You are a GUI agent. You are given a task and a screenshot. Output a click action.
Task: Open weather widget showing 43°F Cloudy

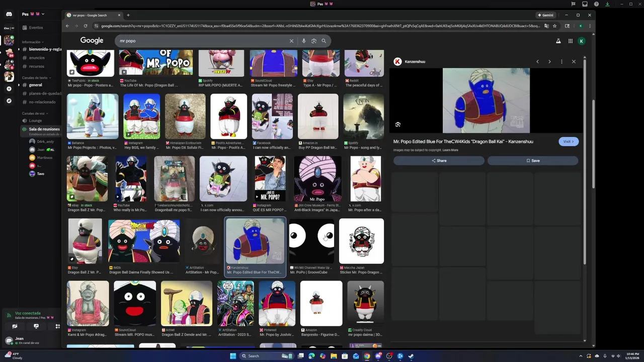click(x=13, y=356)
